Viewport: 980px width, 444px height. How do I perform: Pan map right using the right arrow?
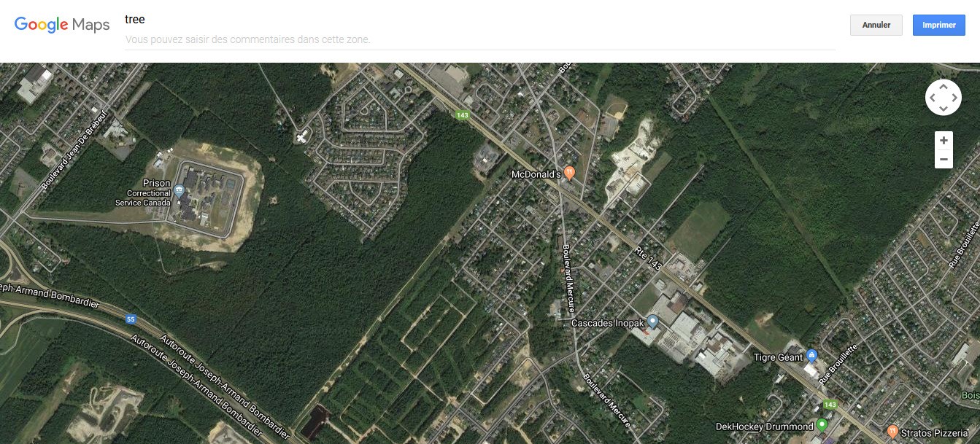[x=954, y=97]
